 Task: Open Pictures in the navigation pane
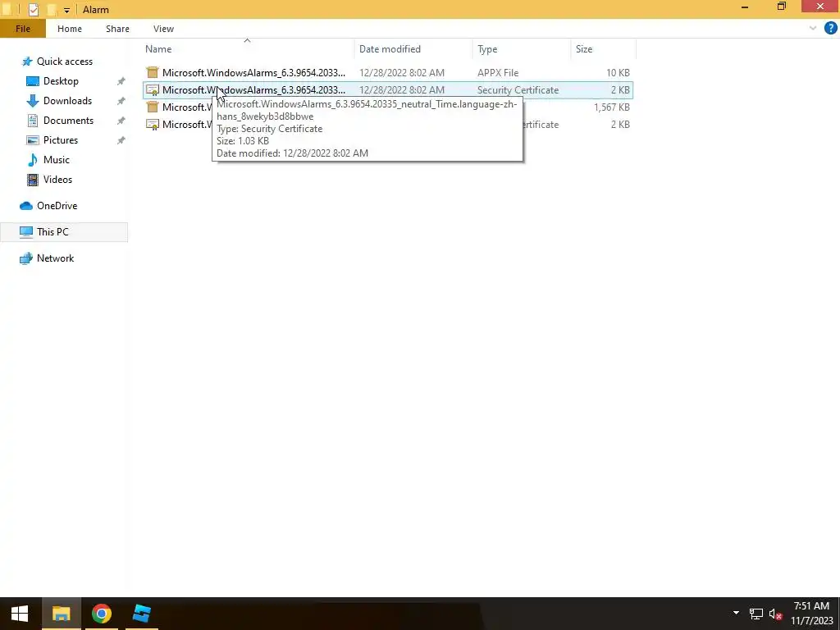click(61, 139)
